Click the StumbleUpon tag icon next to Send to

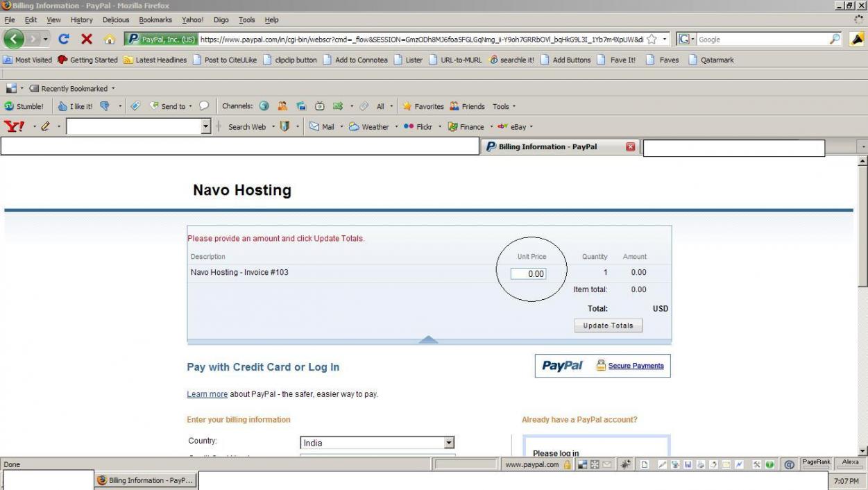[136, 106]
